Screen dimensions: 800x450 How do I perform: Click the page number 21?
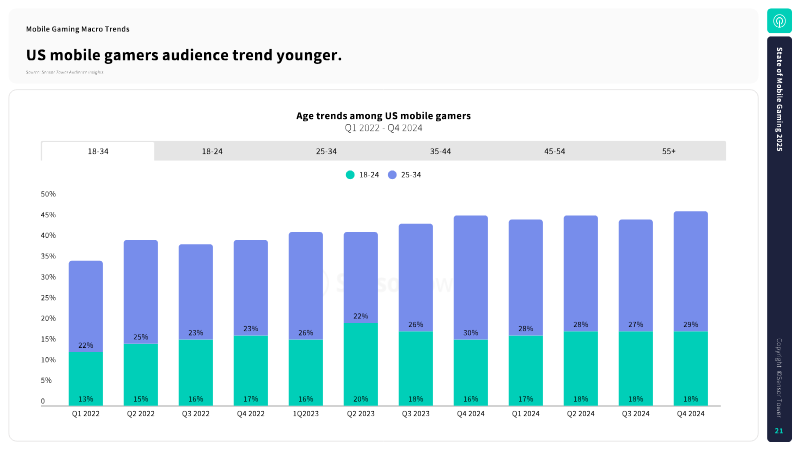point(779,431)
